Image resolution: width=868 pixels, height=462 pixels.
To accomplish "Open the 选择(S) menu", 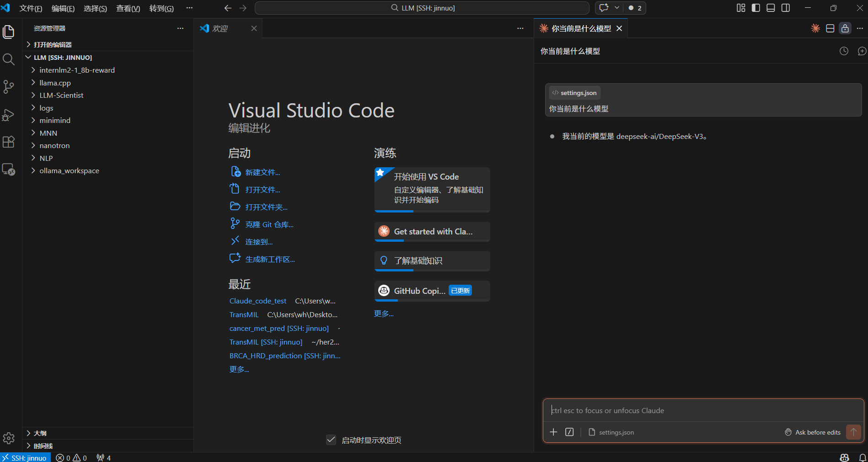I will 95,8.
